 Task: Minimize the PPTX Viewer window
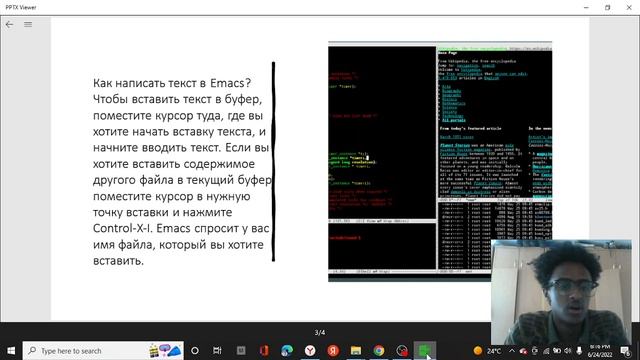pos(586,7)
